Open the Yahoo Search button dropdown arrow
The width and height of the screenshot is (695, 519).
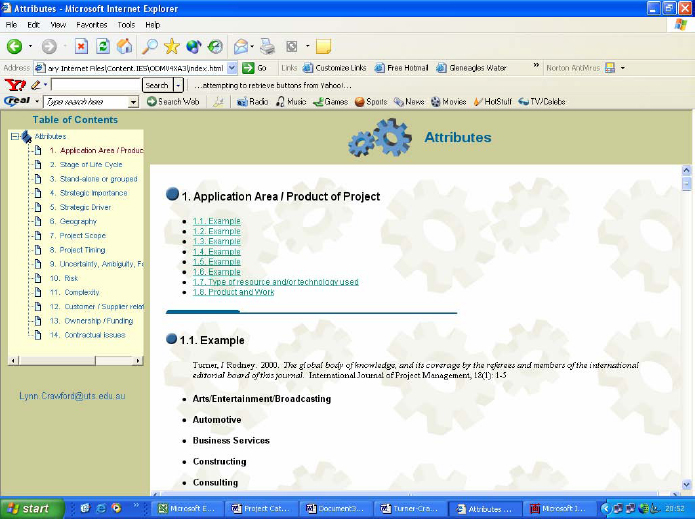(178, 85)
